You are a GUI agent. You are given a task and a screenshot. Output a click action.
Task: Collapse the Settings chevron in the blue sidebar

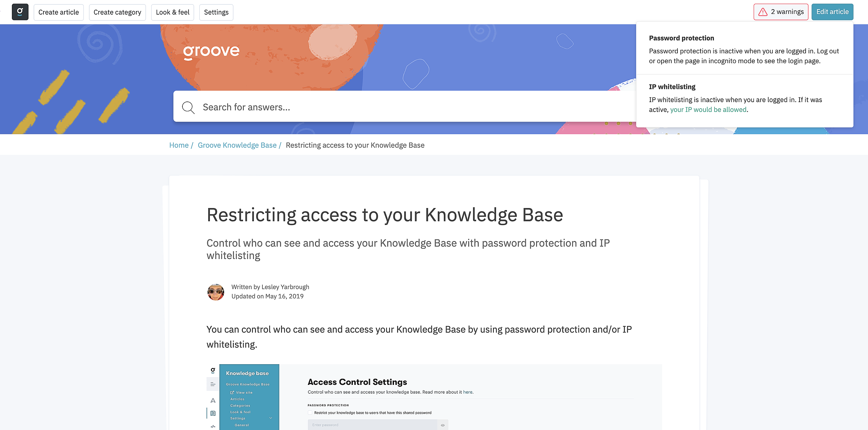271,418
